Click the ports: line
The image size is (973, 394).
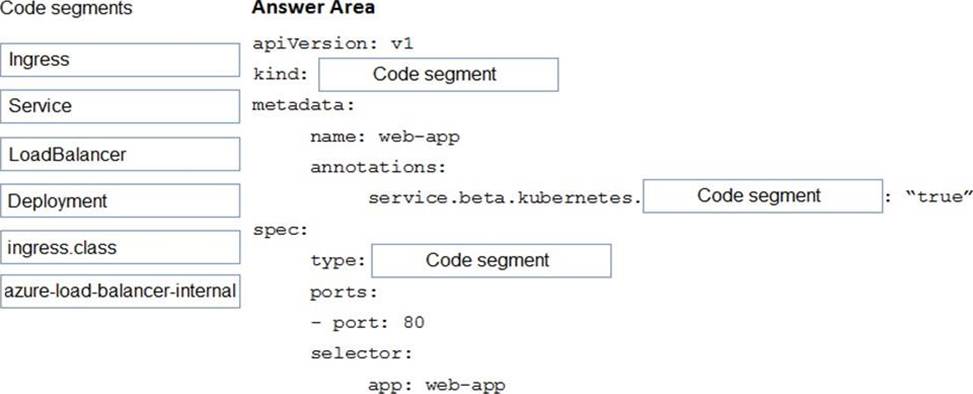[344, 292]
